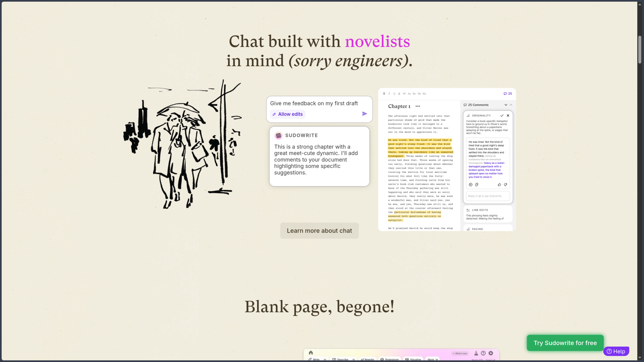Send the feedback prompt with the arrow icon
This screenshot has height=362, width=644.
pos(365,114)
